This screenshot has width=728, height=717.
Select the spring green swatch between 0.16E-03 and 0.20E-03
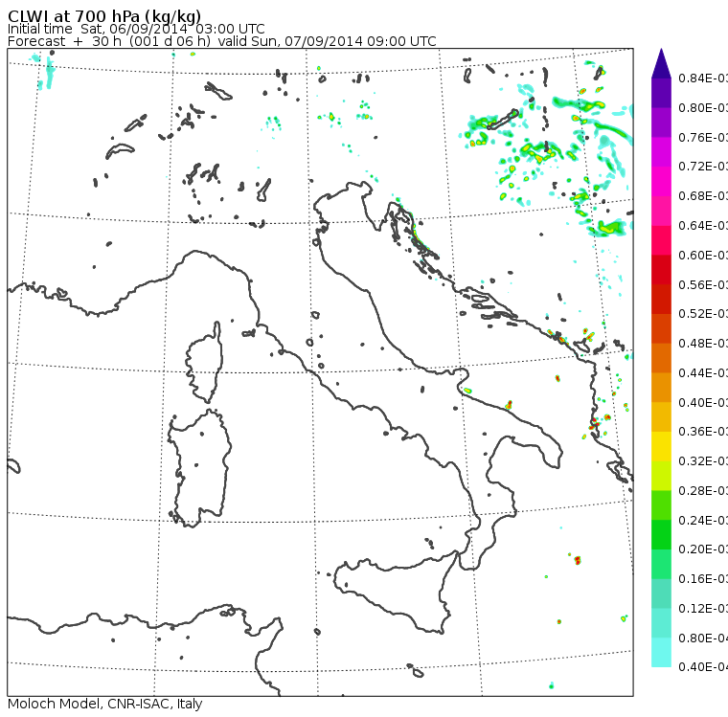(x=661, y=565)
